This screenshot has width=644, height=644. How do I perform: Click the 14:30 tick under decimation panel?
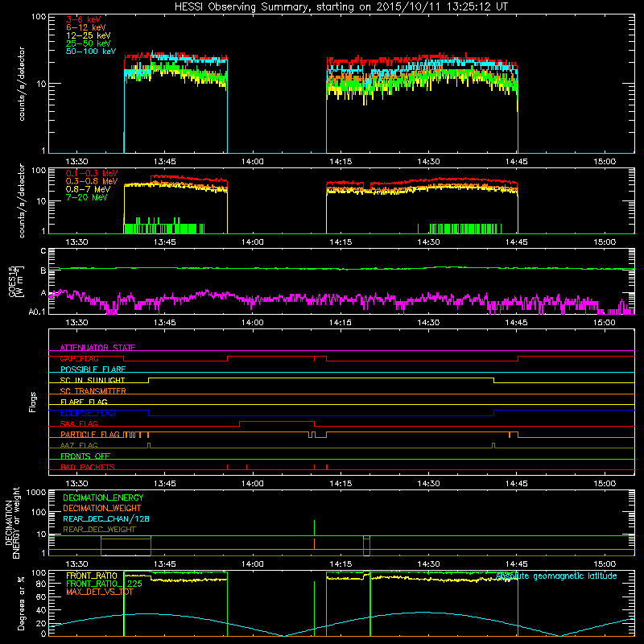(428, 564)
